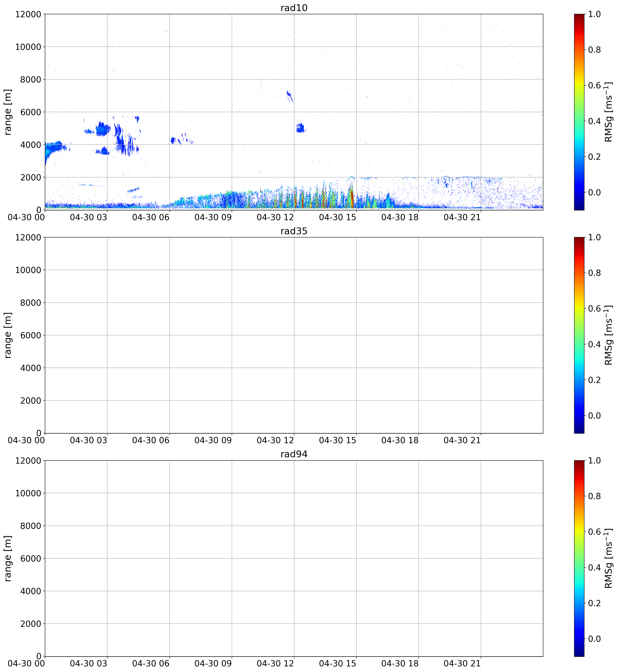Select the rad35 colorbar gradient
The image size is (618, 672).
tap(579, 335)
